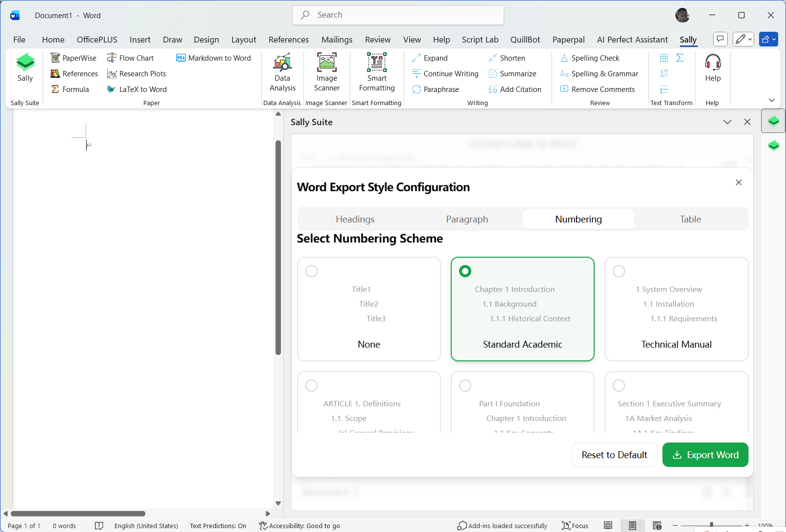Click the search box in title bar

(x=398, y=15)
